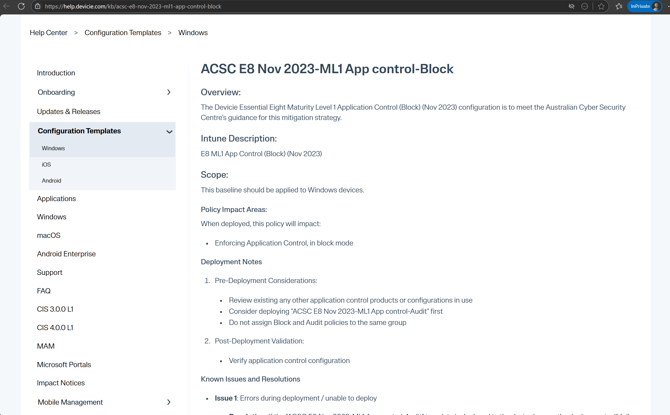This screenshot has width=670, height=415.
Task: Click the zoom indicator icon in address bar
Action: (x=585, y=6)
